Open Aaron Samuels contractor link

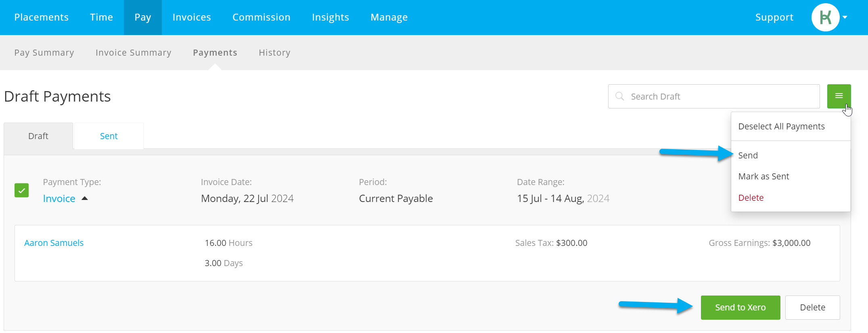(54, 243)
